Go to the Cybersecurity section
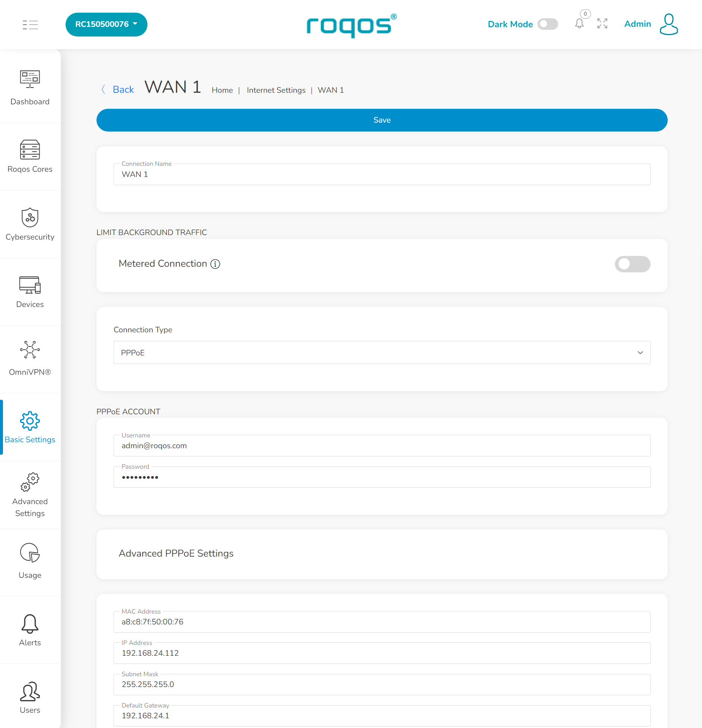 coord(30,224)
